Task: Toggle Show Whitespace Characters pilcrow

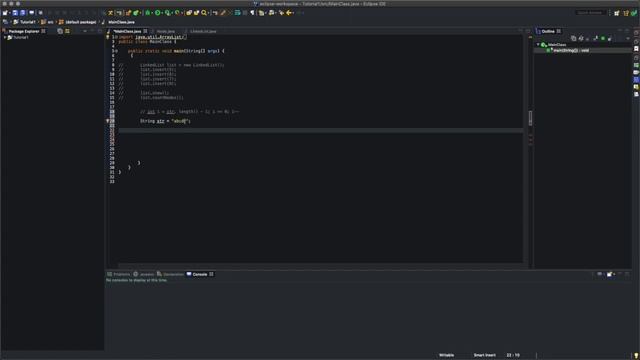Action: pyautogui.click(x=252, y=13)
